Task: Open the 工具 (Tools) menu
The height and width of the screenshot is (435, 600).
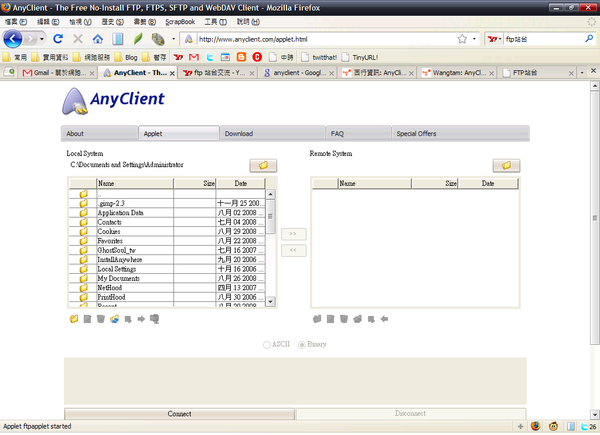Action: pyautogui.click(x=215, y=22)
